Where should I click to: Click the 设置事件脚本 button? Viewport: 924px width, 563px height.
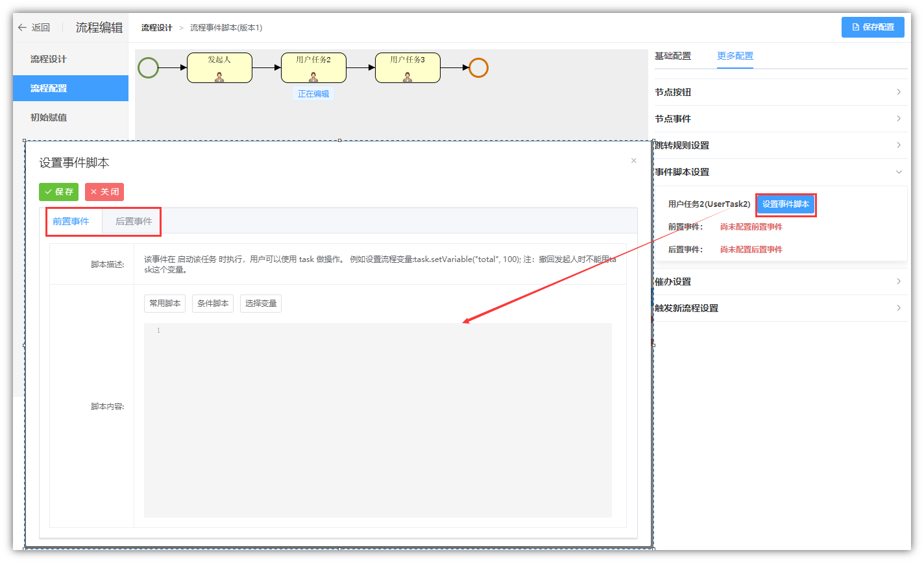pos(786,204)
